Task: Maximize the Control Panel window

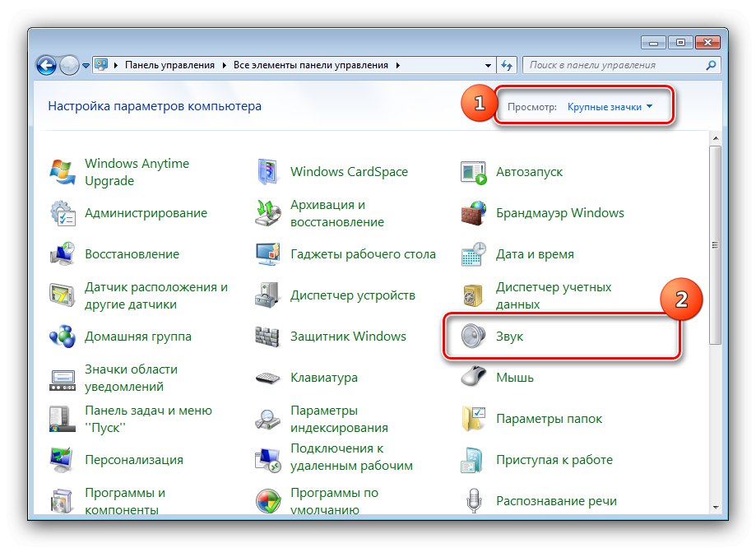Action: [680, 43]
